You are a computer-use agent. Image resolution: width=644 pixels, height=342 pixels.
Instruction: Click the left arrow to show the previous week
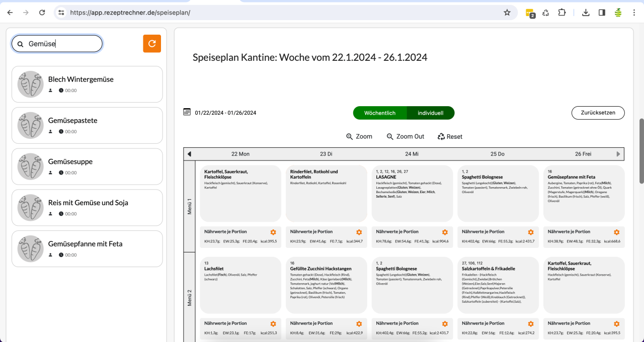click(x=189, y=154)
